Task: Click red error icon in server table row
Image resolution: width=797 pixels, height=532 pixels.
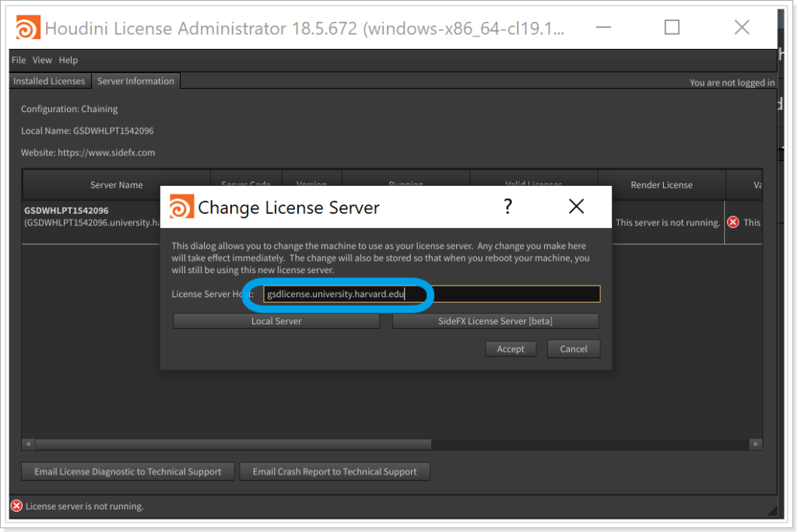Action: [733, 222]
